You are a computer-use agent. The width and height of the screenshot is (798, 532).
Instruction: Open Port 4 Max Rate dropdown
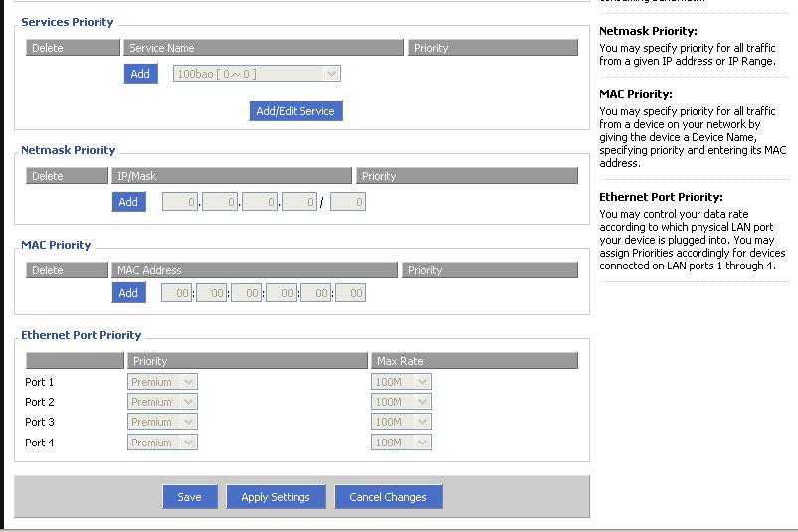click(401, 443)
